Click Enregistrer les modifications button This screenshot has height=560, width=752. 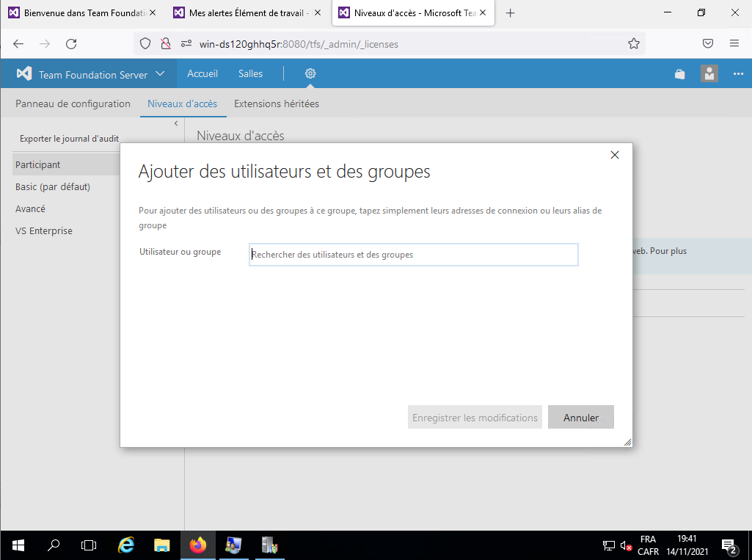(x=475, y=418)
